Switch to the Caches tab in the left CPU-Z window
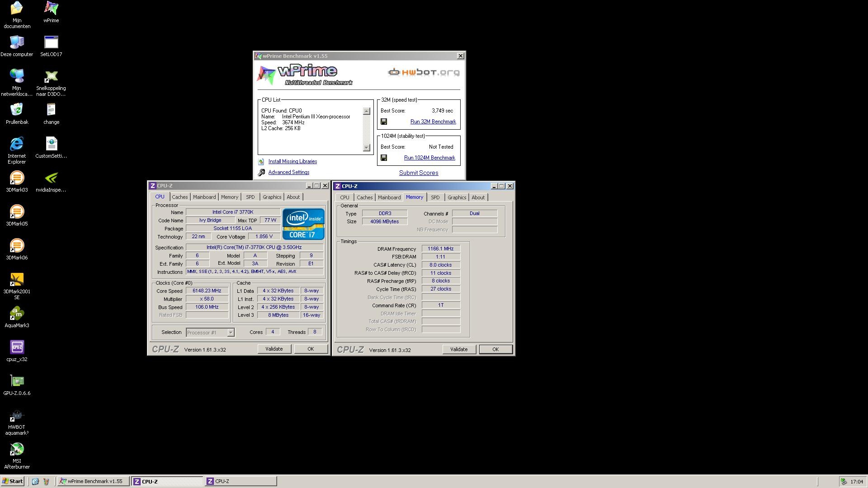Screen dimensions: 868x488 [179, 197]
